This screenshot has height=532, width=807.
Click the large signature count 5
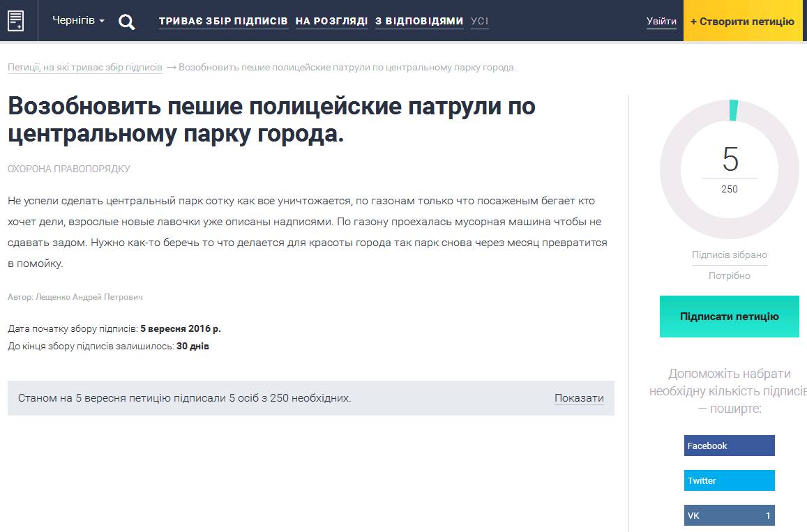730,159
